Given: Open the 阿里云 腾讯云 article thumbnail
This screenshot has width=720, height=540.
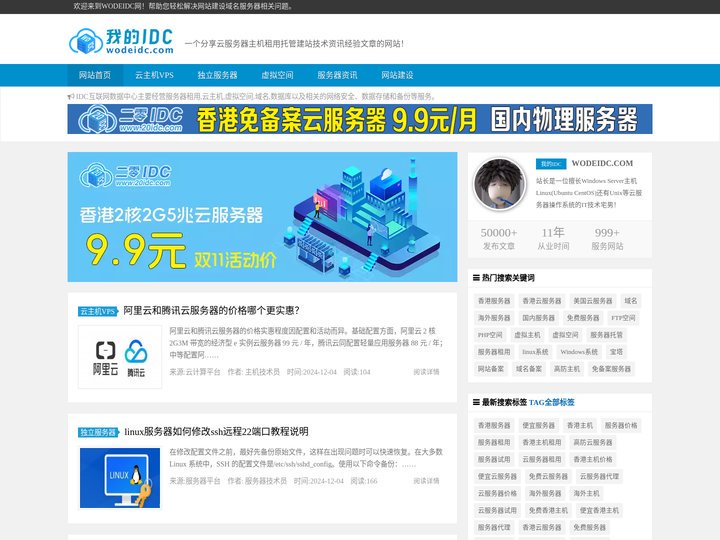Looking at the screenshot, I should (x=120, y=357).
